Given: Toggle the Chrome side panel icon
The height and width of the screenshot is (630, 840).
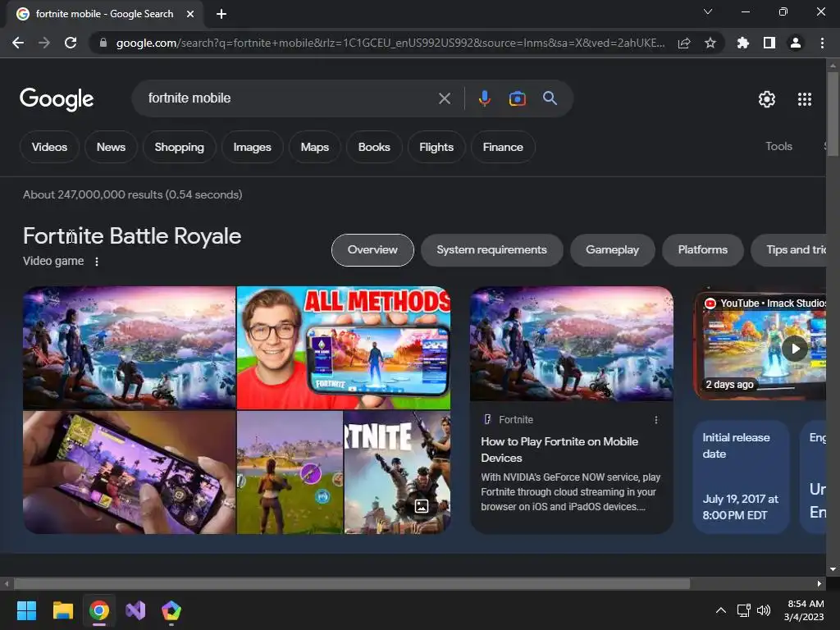Looking at the screenshot, I should 769,43.
